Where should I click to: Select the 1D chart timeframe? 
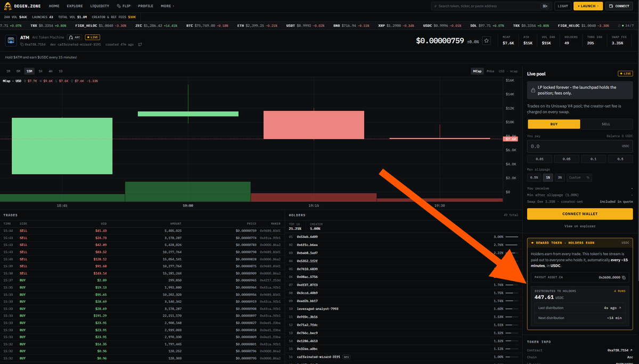click(61, 71)
